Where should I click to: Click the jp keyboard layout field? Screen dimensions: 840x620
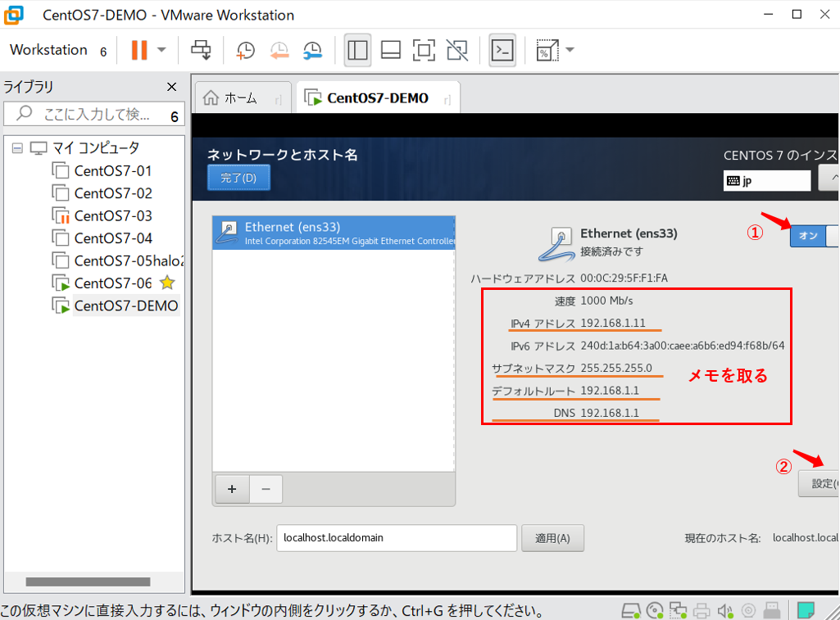(x=766, y=180)
